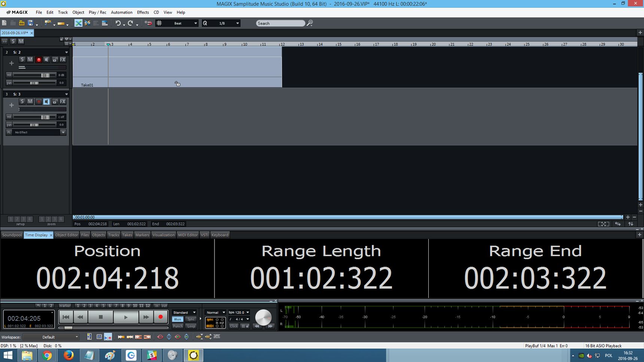Solo track S: 3
The height and width of the screenshot is (362, 644).
(x=22, y=101)
